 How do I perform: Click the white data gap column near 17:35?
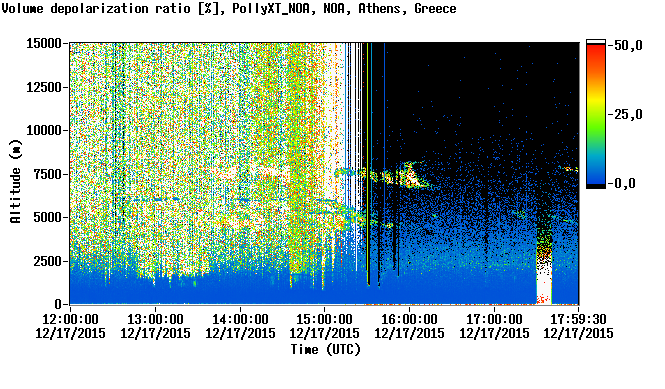pos(544,284)
